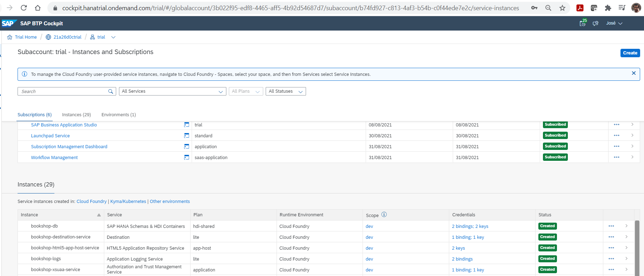The width and height of the screenshot is (644, 276).
Task: Open Chrome profile avatar
Action: tap(636, 8)
